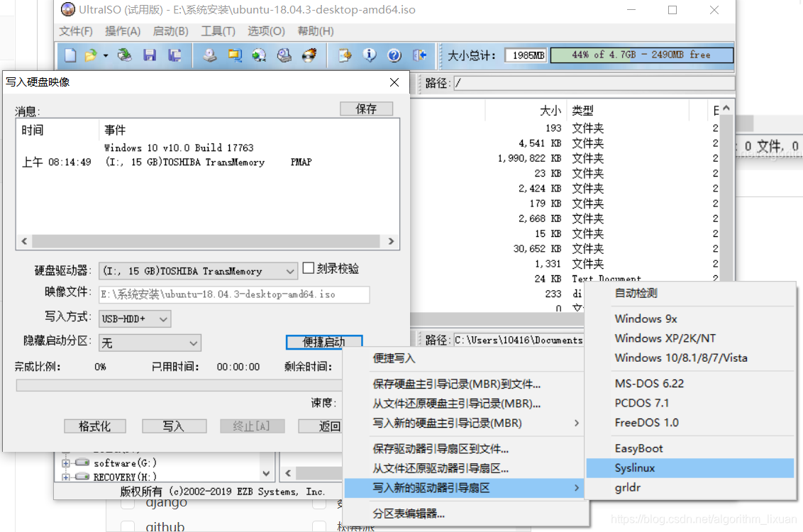803x532 pixels.
Task: Choose Syslinux in the submenu
Action: point(690,468)
